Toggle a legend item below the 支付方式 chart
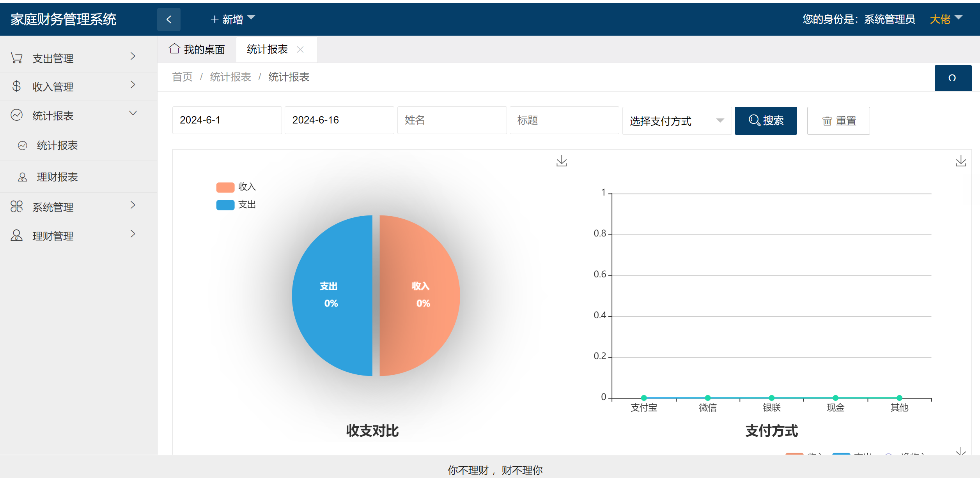This screenshot has width=980, height=478. pyautogui.click(x=796, y=454)
